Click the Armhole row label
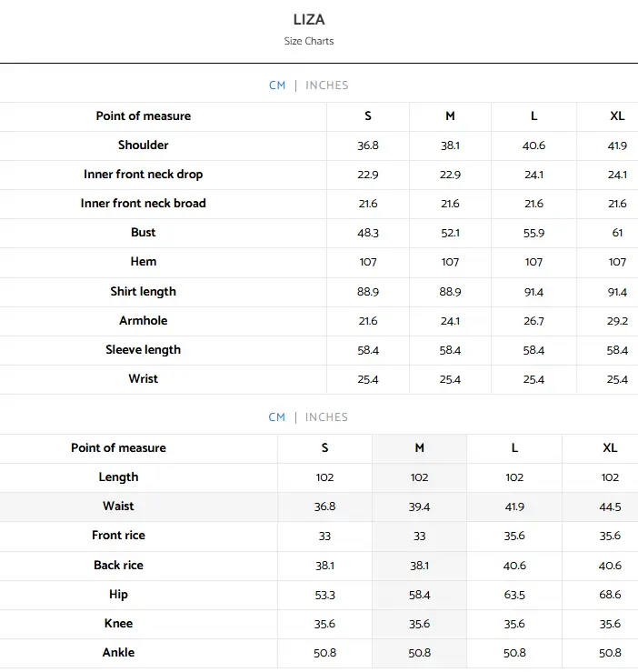This screenshot has width=638, height=672. tap(144, 321)
